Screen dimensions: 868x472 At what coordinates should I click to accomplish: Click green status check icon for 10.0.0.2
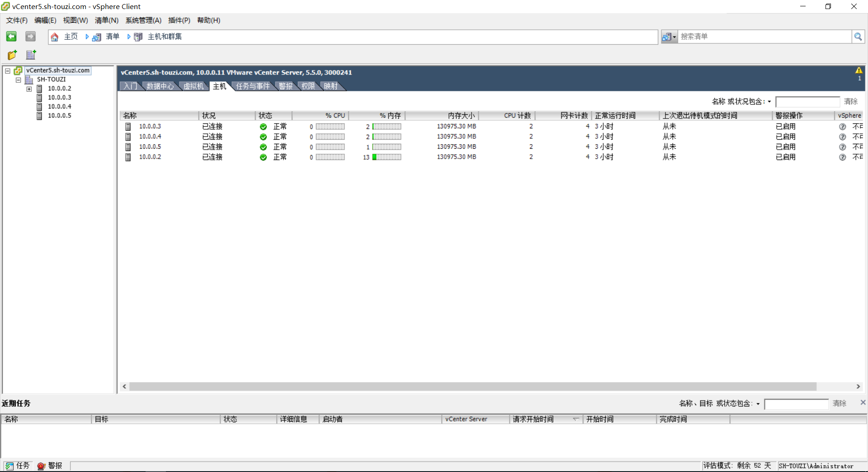coord(264,157)
